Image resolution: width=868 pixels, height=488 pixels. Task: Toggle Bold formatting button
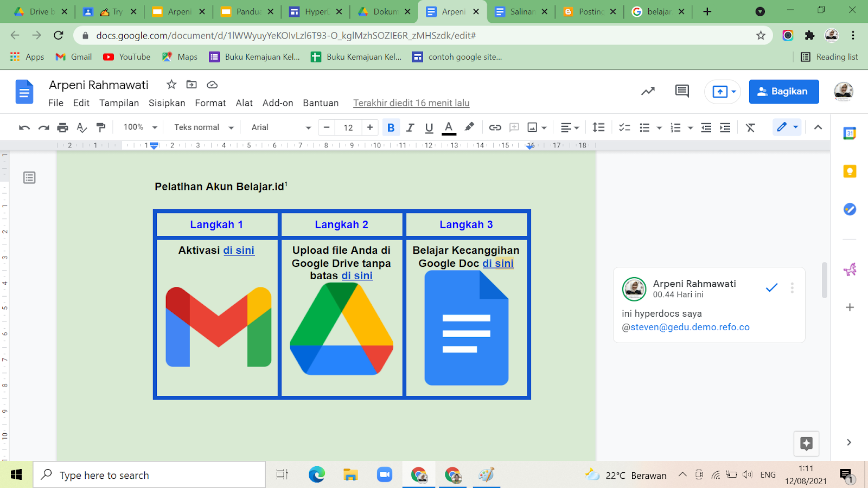[x=391, y=127]
